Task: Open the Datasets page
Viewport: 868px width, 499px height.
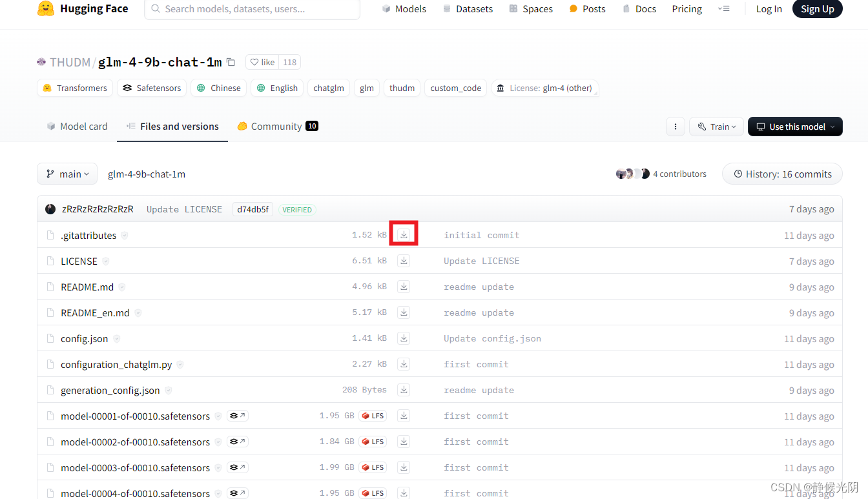Action: tap(468, 9)
